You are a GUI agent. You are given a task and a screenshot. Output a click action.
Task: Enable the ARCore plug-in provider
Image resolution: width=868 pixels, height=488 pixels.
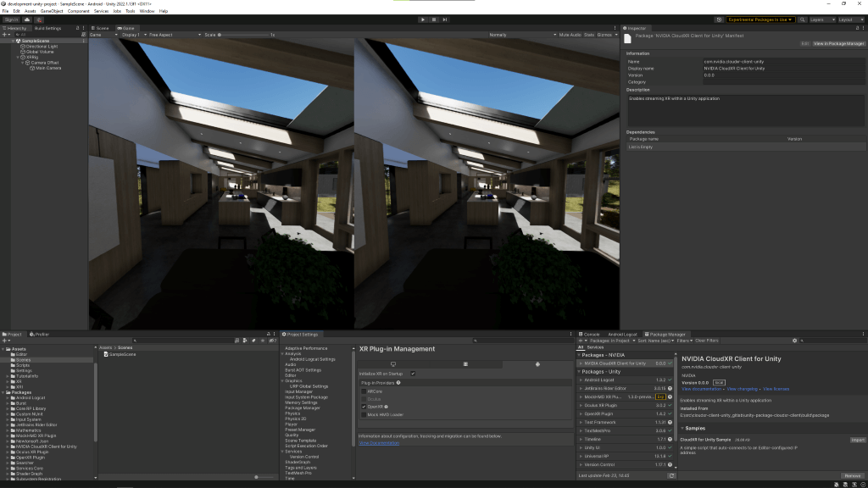click(363, 391)
